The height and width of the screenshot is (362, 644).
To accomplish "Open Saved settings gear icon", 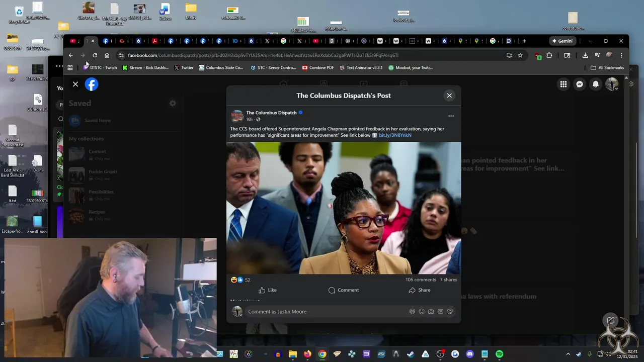I will tap(173, 103).
